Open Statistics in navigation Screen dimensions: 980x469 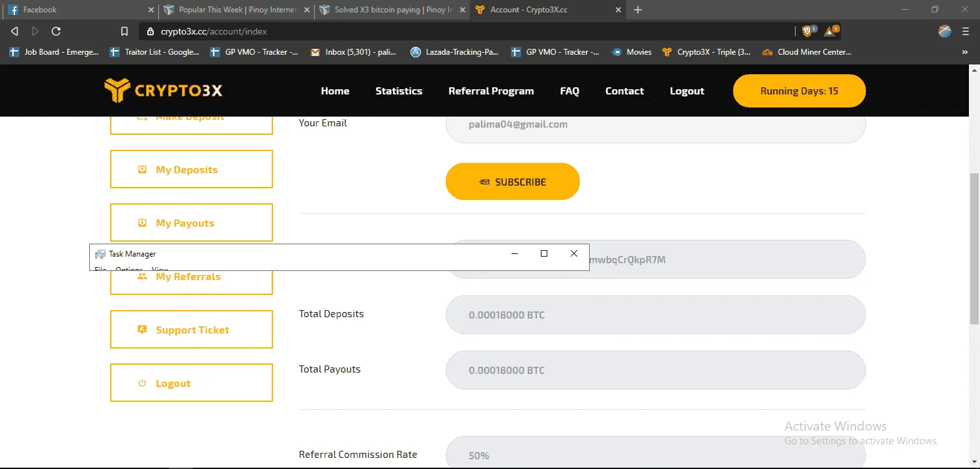(399, 91)
